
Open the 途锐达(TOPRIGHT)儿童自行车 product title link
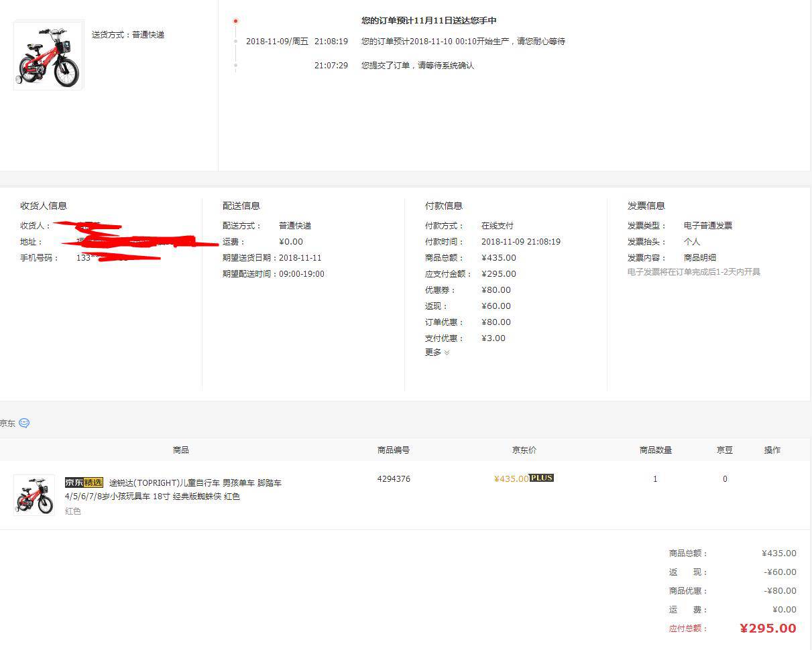(x=173, y=490)
